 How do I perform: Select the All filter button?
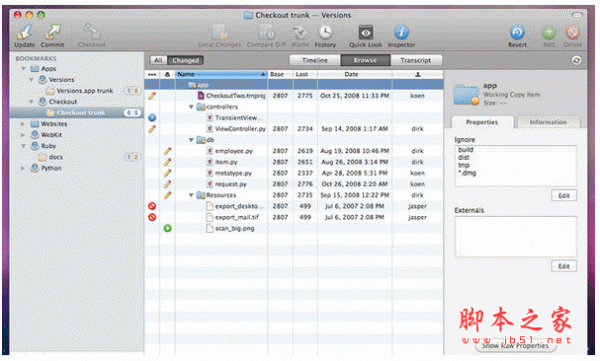pyautogui.click(x=158, y=60)
